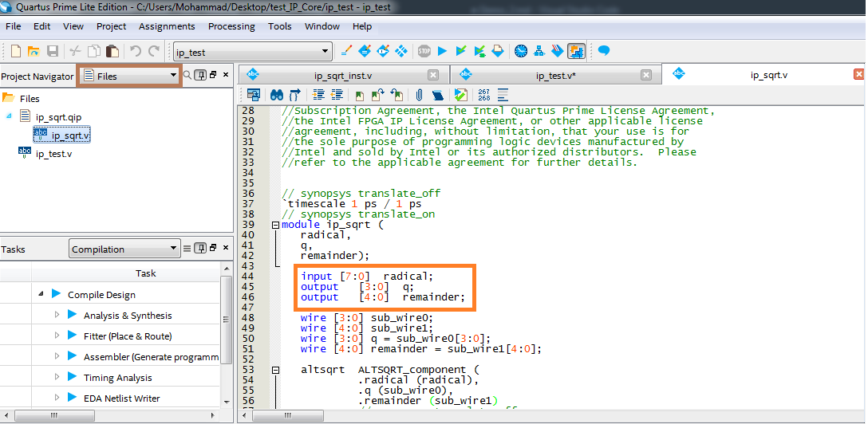868x424 pixels.
Task: Jump to next bookmark icon
Action: coord(377,95)
